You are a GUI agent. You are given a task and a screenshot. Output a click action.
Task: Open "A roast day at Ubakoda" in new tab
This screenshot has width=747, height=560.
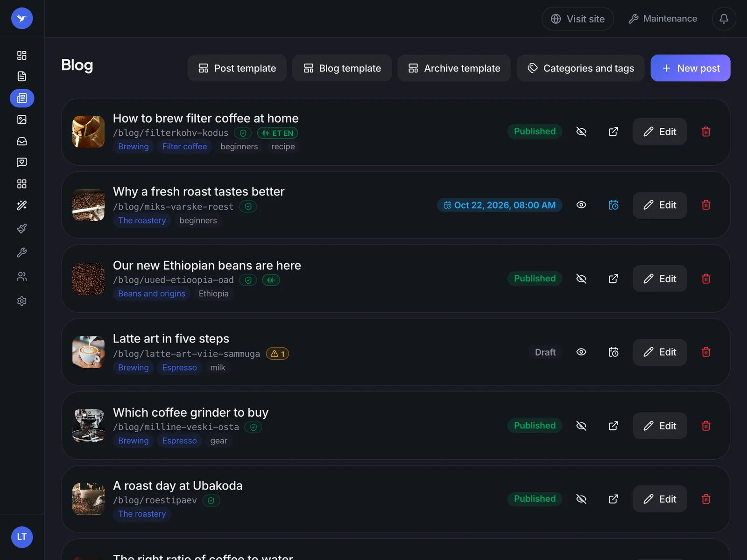[613, 499]
